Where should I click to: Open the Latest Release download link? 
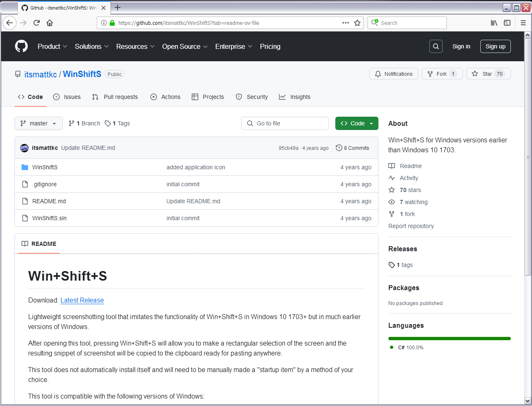(82, 300)
